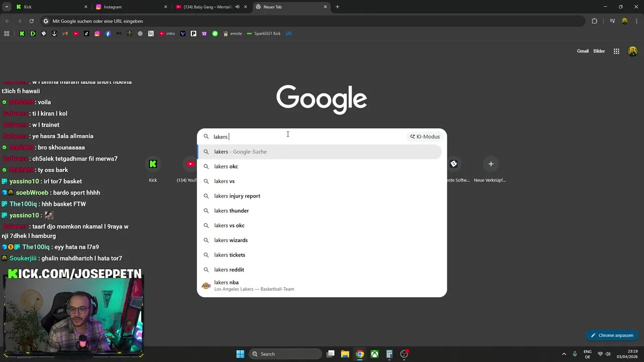Open the Meta bookmark icon
Image resolution: width=644 pixels, height=362 pixels.
click(289, 34)
